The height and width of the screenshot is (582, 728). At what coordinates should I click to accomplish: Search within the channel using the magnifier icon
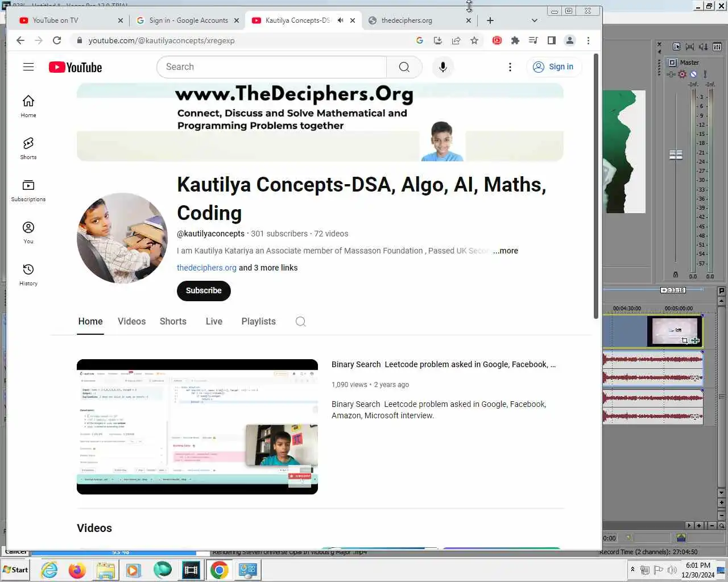click(x=301, y=322)
